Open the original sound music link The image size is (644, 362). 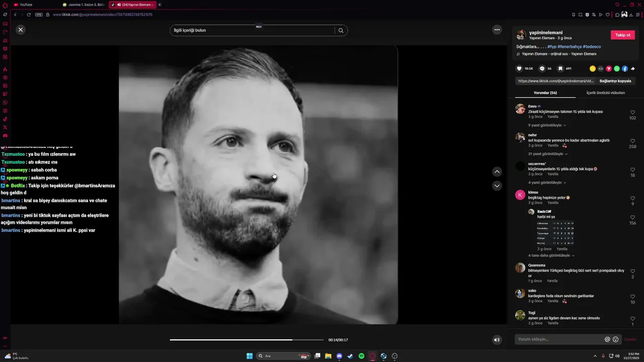(558, 54)
